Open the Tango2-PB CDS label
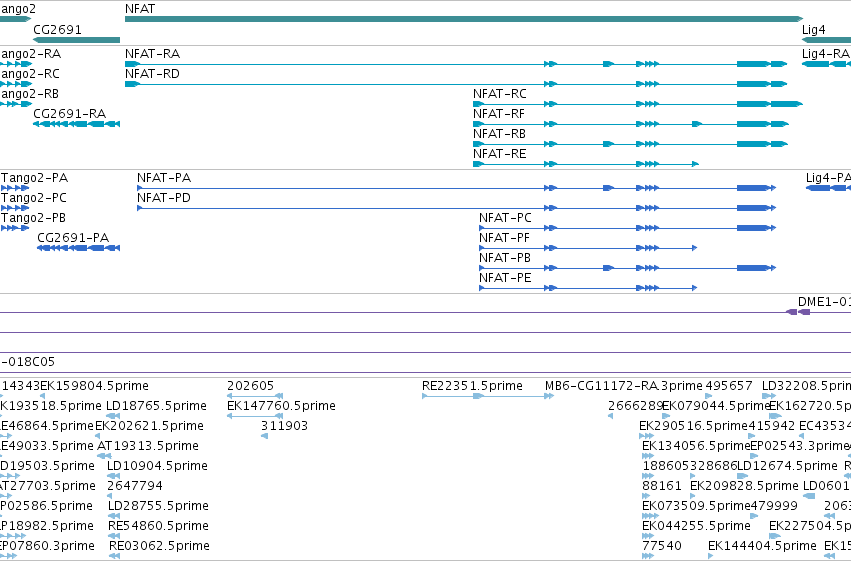The image size is (851, 561). click(34, 218)
